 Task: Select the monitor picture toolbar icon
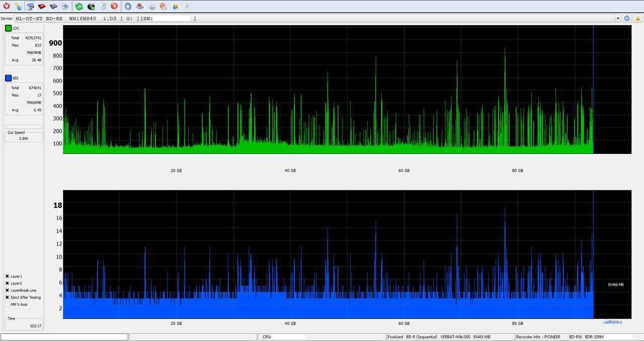point(30,6)
